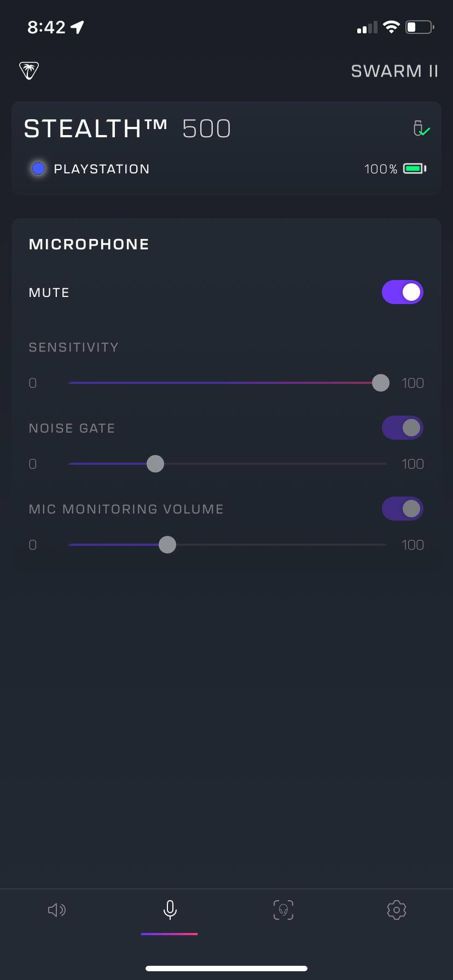Tap the SWARM II title text
The image size is (453, 980).
pyautogui.click(x=394, y=71)
